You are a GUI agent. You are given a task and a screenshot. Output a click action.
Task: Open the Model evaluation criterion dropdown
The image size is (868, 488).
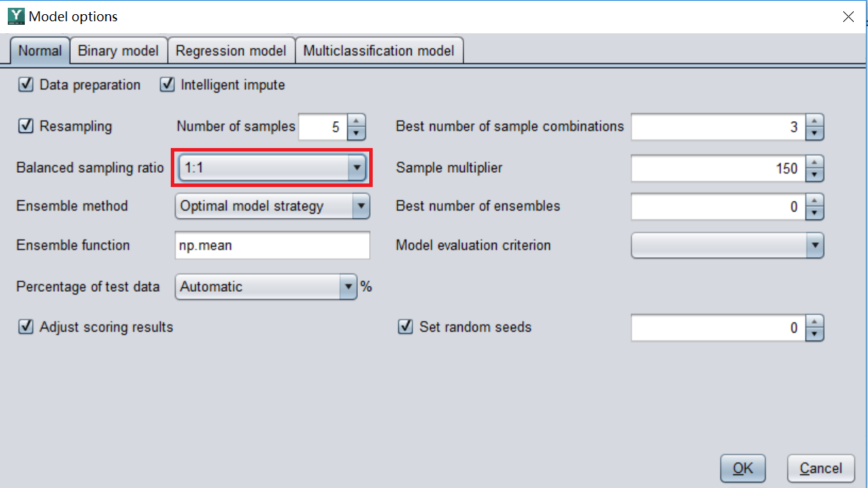(815, 246)
